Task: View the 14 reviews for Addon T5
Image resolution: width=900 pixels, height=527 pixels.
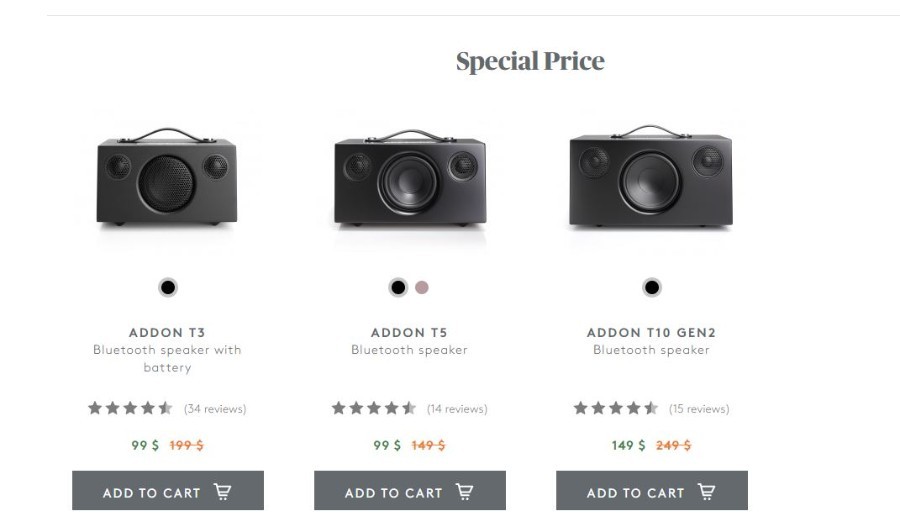Action: tap(457, 409)
